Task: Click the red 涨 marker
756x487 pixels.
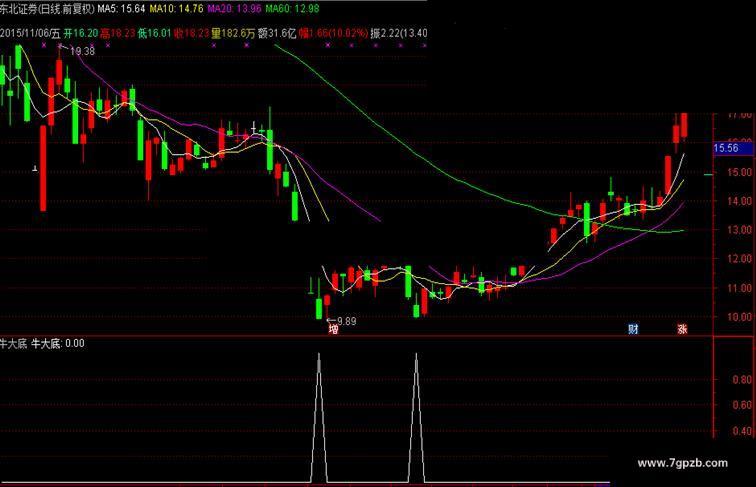Action: [682, 329]
